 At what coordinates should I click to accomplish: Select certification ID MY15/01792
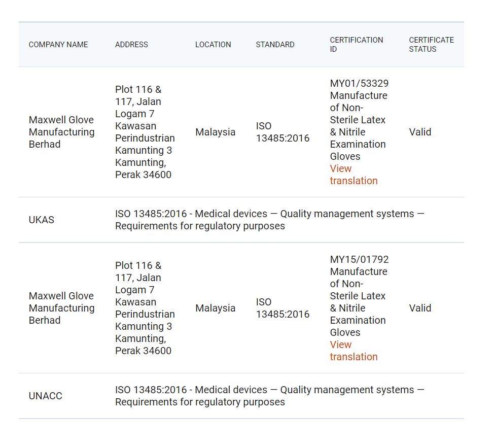click(359, 259)
